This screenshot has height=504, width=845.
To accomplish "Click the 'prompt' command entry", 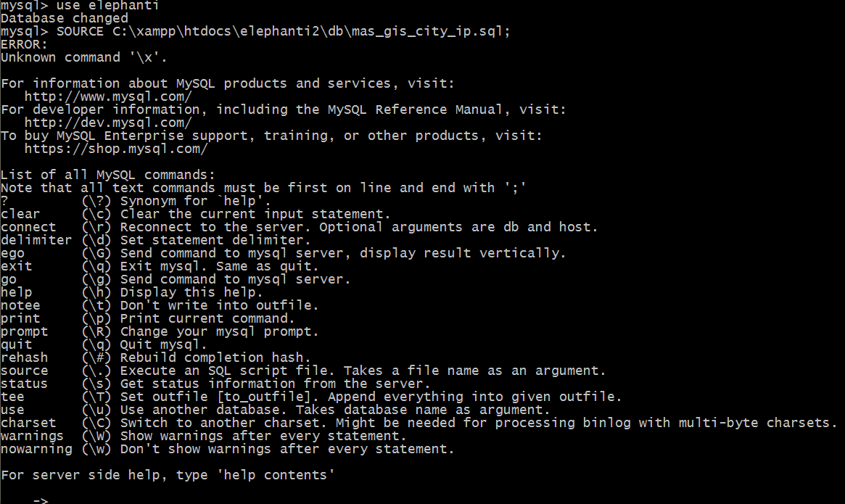I will [x=24, y=331].
